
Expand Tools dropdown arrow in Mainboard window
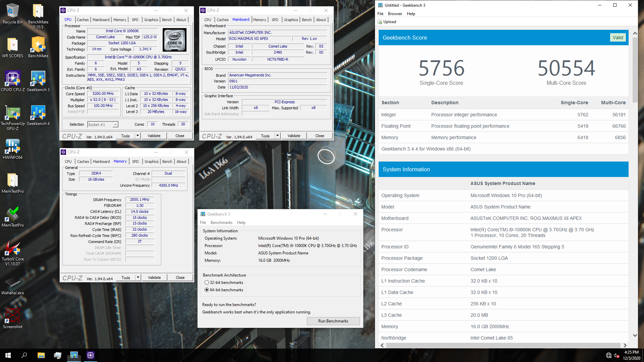(x=277, y=136)
